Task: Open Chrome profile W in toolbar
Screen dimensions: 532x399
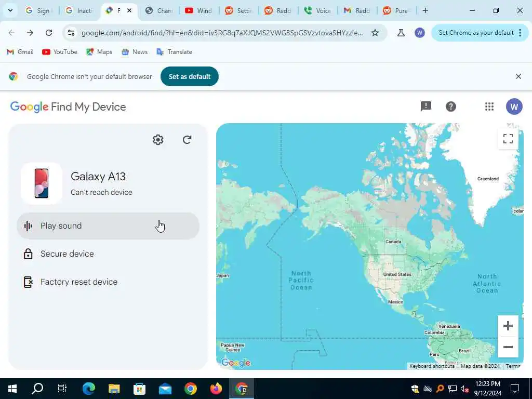Action: click(420, 33)
